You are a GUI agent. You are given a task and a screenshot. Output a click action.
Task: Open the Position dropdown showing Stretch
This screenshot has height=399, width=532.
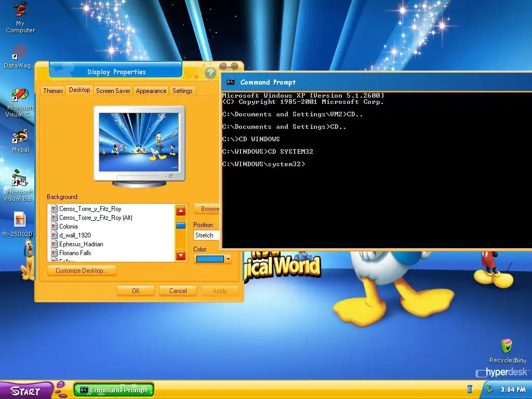coord(207,235)
